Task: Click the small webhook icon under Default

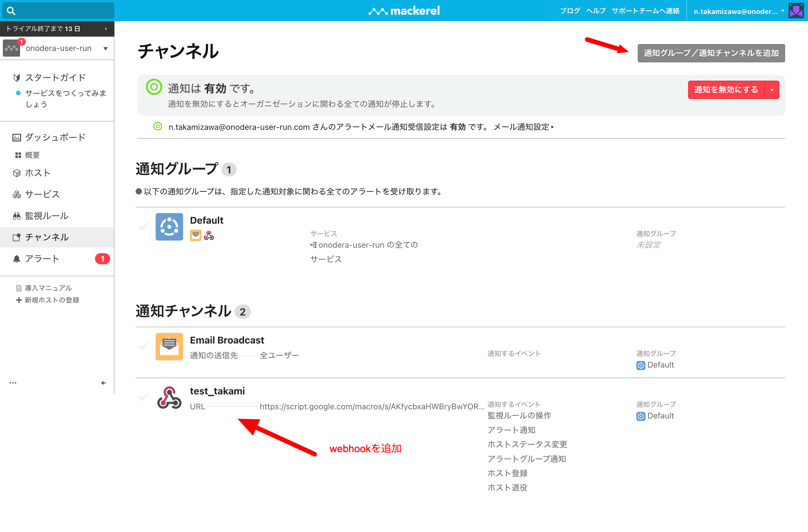Action: coord(209,235)
